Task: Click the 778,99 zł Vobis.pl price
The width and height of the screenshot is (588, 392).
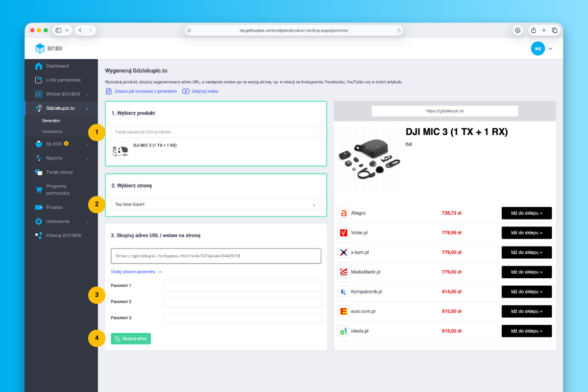Action: (x=452, y=233)
